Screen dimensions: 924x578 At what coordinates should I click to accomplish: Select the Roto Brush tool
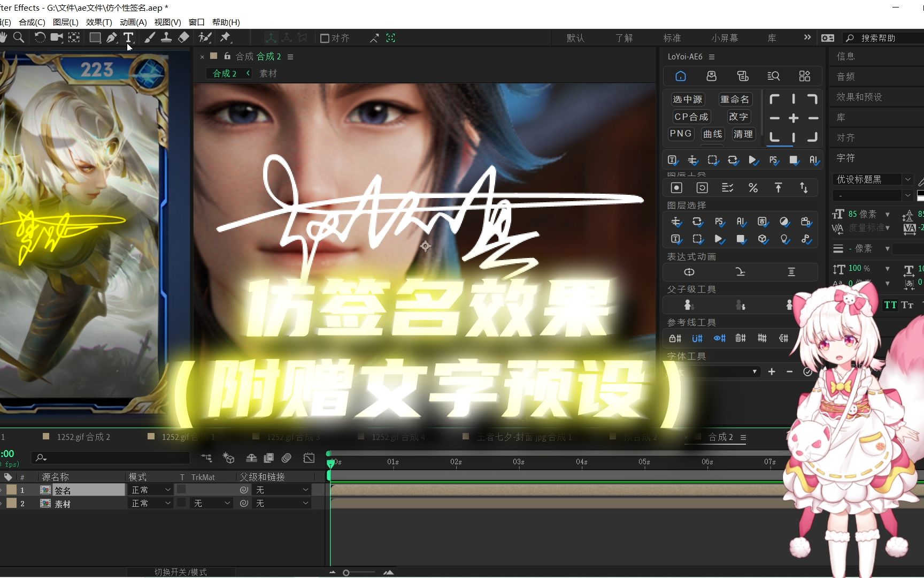[x=205, y=37]
